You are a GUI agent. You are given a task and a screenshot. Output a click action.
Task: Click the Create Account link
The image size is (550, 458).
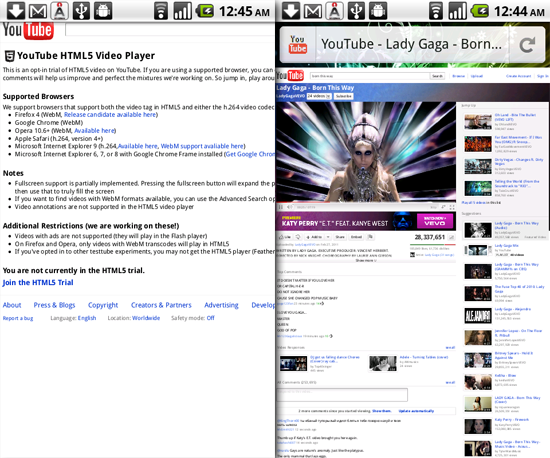point(518,76)
